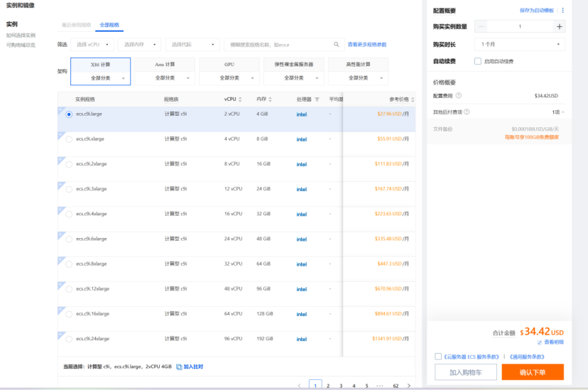Select the Arm 计算 architecture tab
588x390 pixels.
[x=165, y=64]
